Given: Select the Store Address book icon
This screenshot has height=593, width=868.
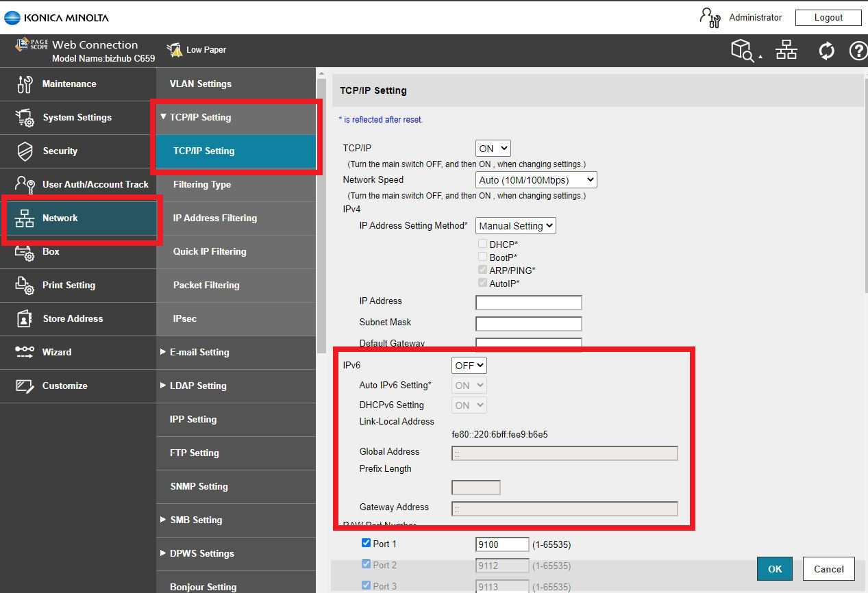Looking at the screenshot, I should (x=25, y=319).
